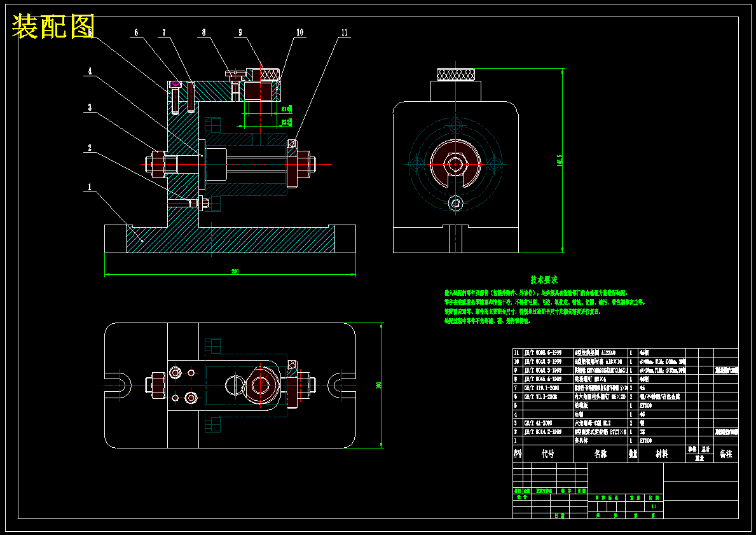Click part name '钻模板' in row 5
Image resolution: width=756 pixels, height=535 pixels.
[x=582, y=406]
